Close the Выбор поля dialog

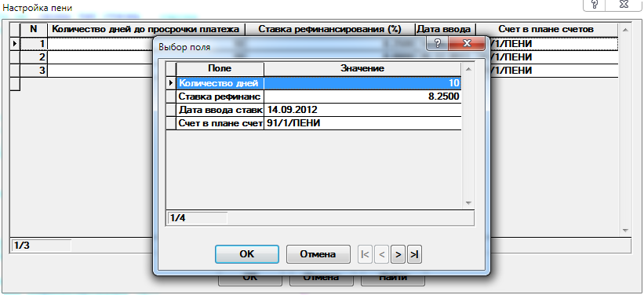(x=466, y=43)
